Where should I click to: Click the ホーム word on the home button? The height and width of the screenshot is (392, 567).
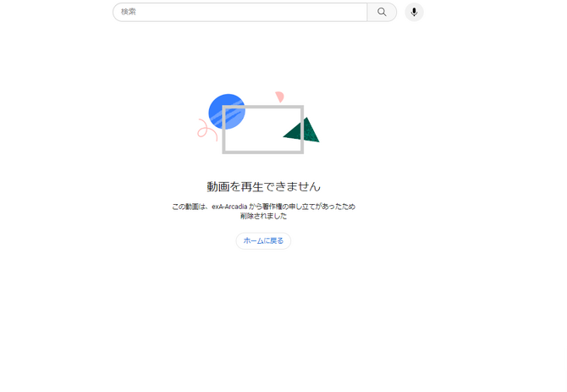pos(253,240)
